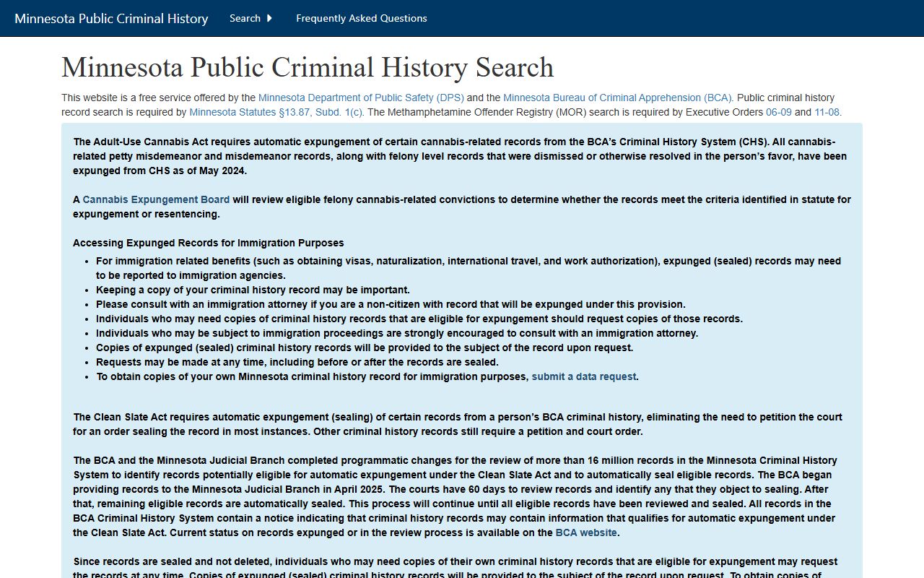Open Minnesota Department of Public Safety (DPS) link
This screenshot has width=924, height=578.
coord(361,98)
